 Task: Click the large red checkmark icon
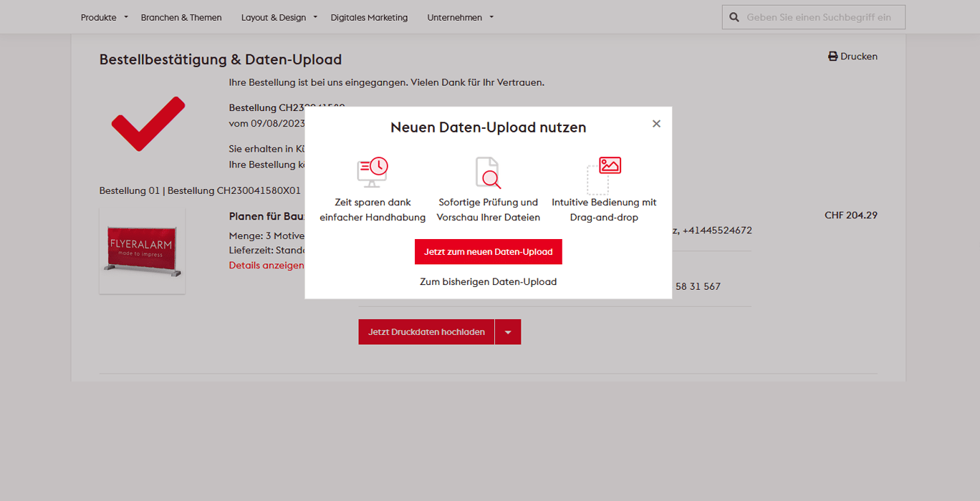pyautogui.click(x=148, y=123)
